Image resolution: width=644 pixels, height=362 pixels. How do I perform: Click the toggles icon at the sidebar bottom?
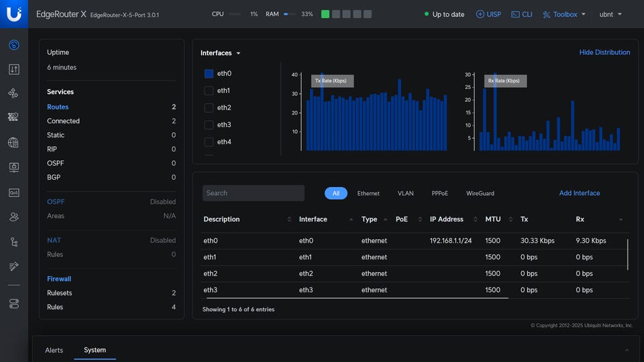coord(14,304)
